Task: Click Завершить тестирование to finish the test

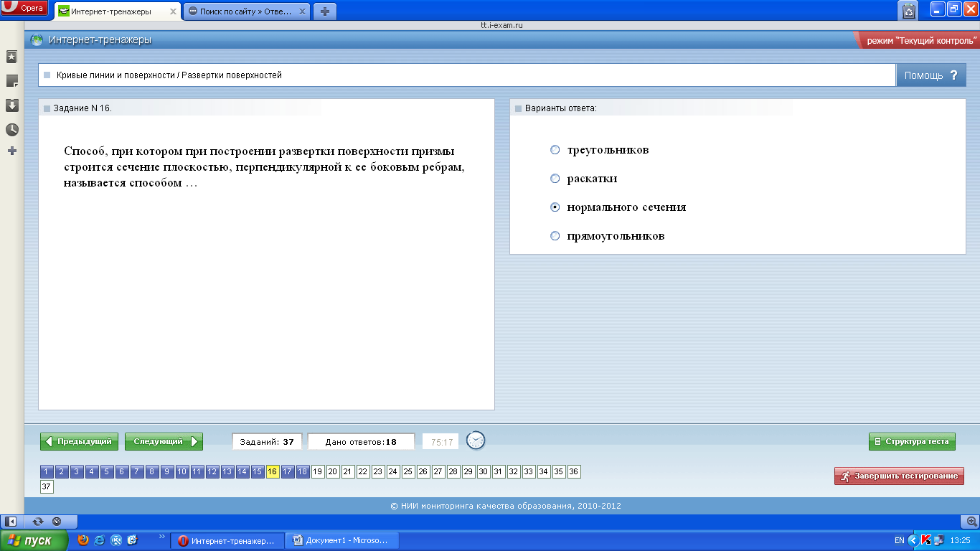Action: [899, 476]
